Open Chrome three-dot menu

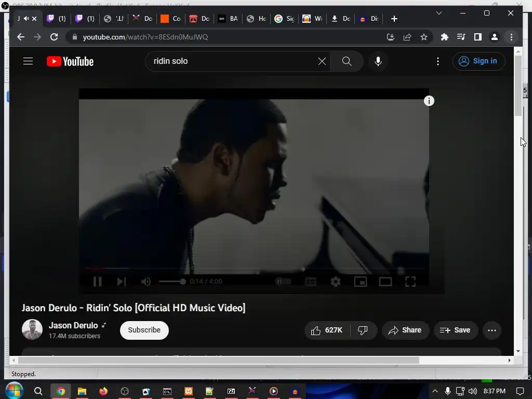click(511, 37)
